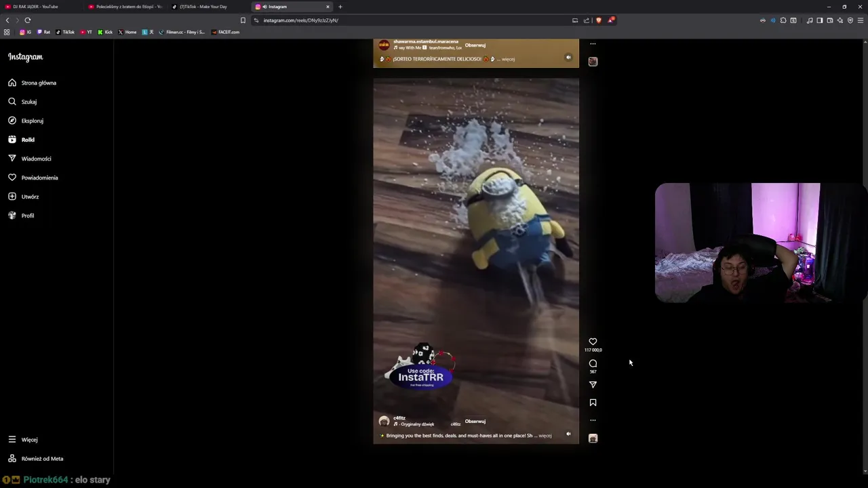Open a new browser tab
Screen dimensions: 868x488
340,7
